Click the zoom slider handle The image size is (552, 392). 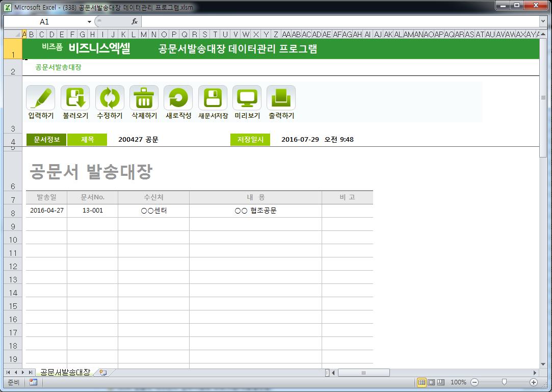(x=504, y=382)
